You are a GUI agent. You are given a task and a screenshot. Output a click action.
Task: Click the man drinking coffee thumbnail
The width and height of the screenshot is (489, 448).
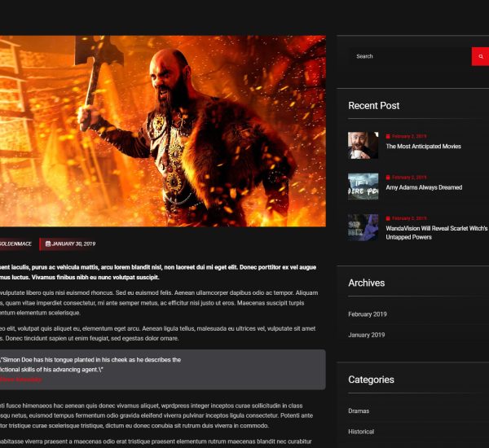[363, 145]
